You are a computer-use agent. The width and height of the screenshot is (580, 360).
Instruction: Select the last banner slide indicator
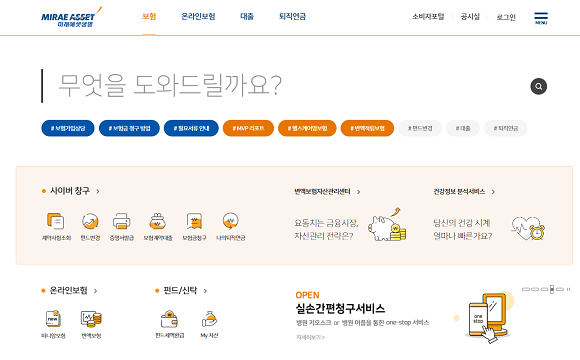click(560, 289)
